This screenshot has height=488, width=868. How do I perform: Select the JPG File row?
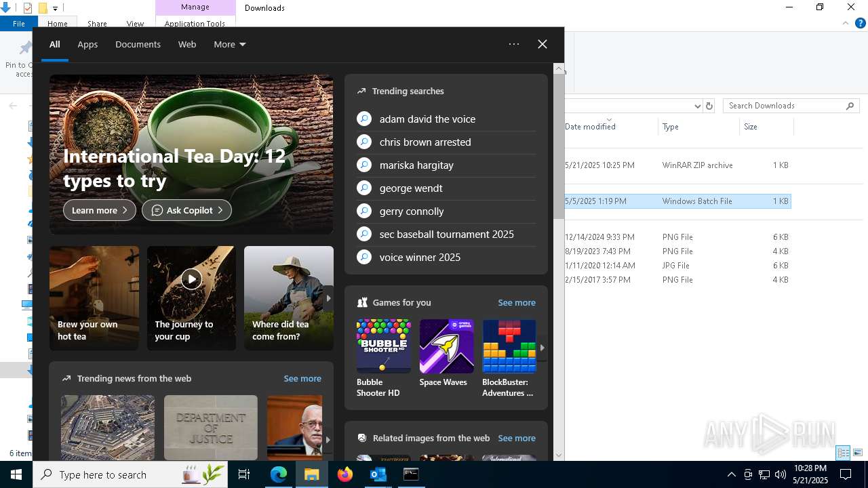click(677, 266)
